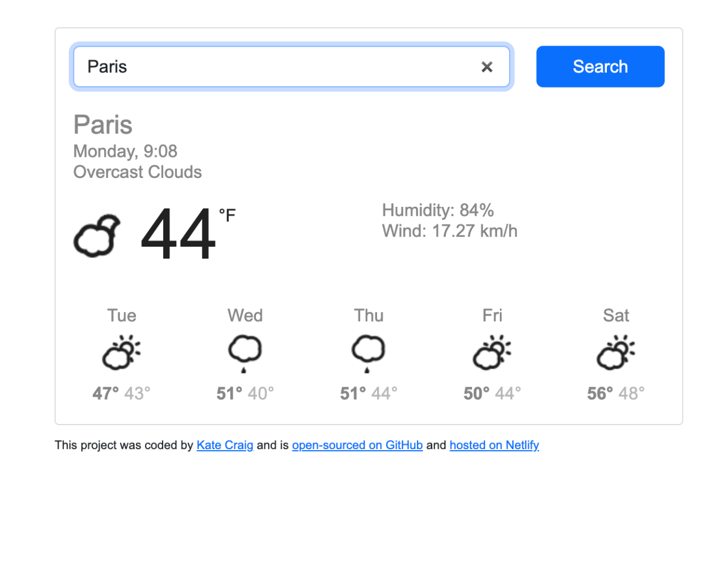The image size is (728, 582).
Task: Click the city name heading Paris
Action: point(103,124)
